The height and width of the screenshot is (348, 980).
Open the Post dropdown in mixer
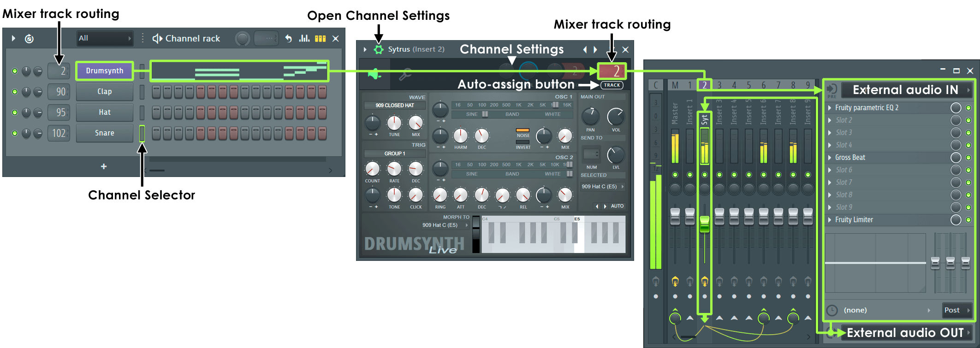click(956, 310)
